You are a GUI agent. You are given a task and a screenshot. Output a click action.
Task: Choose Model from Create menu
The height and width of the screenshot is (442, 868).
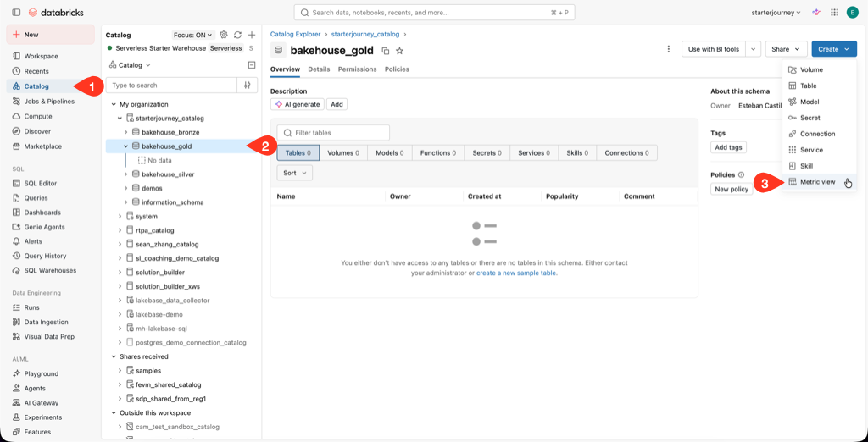(820, 102)
